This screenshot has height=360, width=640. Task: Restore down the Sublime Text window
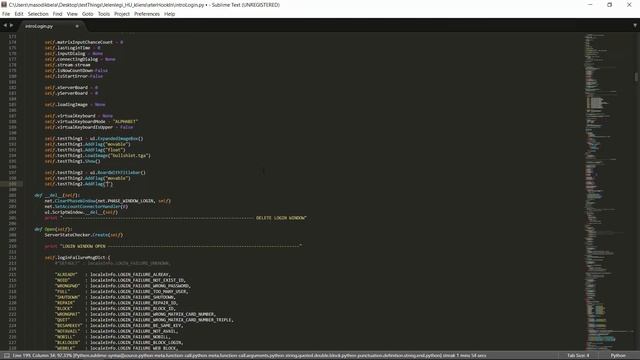609,5
